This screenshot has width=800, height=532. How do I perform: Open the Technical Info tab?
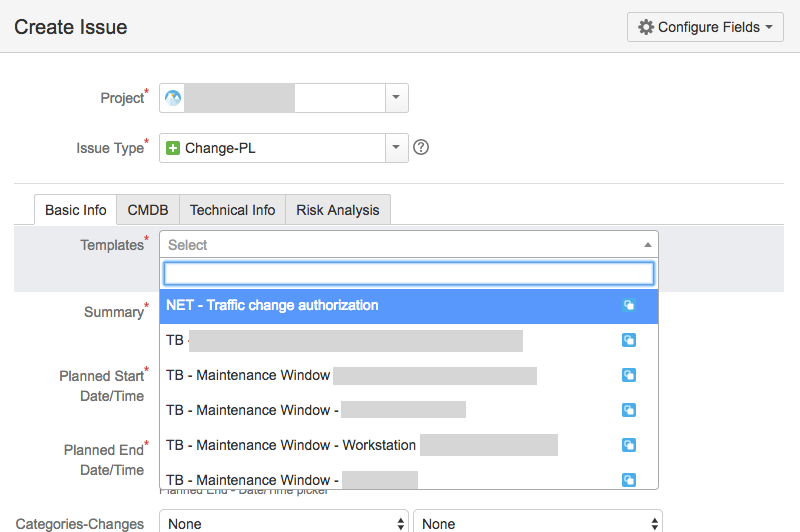[233, 210]
